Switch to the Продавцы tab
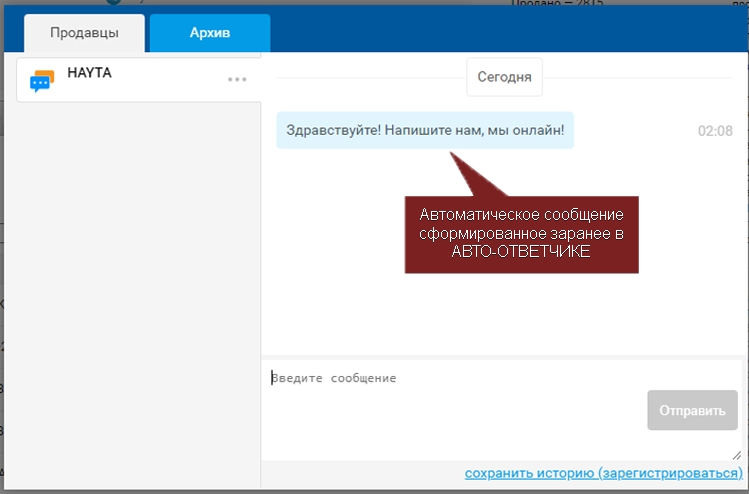749x494 pixels. [84, 33]
